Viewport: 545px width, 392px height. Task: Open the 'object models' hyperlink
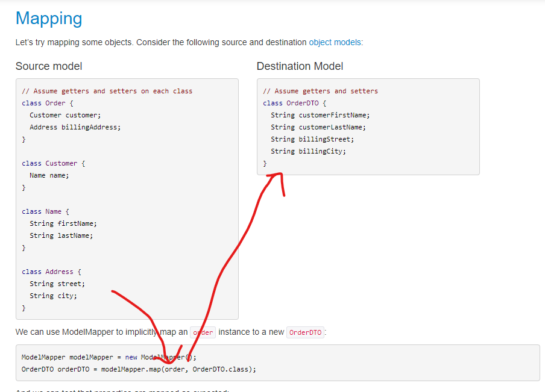point(335,42)
